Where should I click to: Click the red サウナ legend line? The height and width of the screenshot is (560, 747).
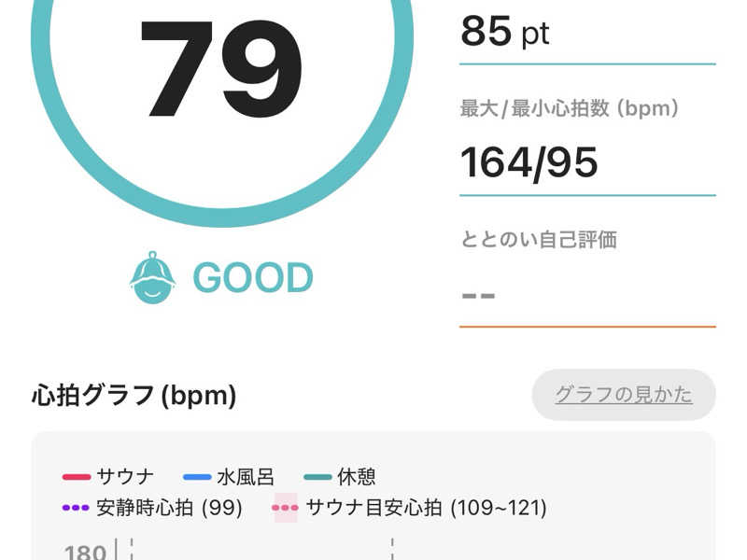pyautogui.click(x=76, y=477)
